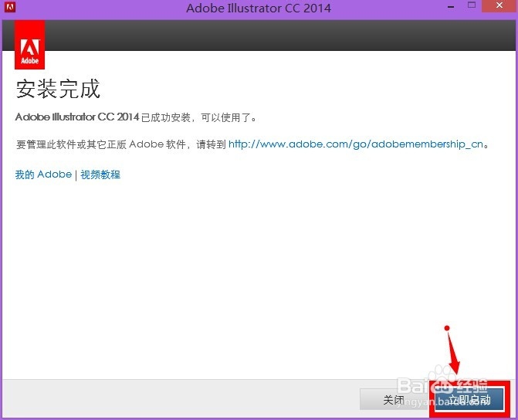This screenshot has height=420, width=518.
Task: Click the 已成功安装，可以使用了 message text
Action: point(198,117)
